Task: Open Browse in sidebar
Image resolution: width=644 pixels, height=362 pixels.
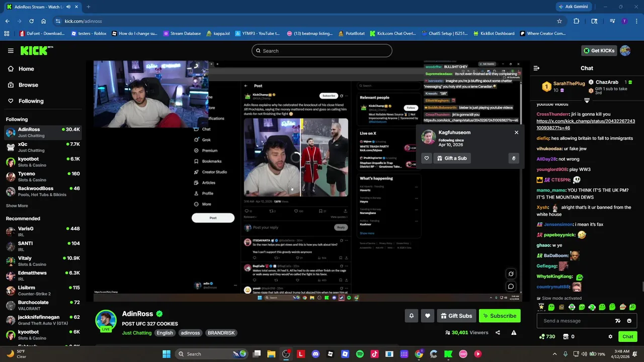Action: click(23, 85)
